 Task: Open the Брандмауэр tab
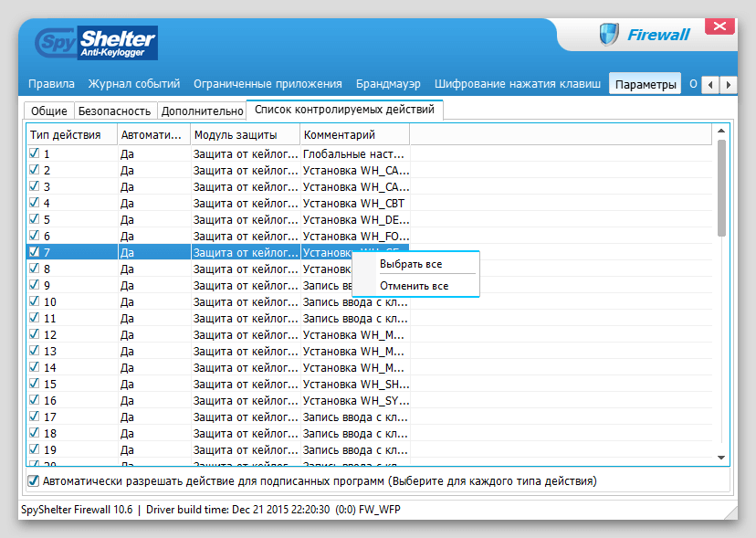[388, 84]
